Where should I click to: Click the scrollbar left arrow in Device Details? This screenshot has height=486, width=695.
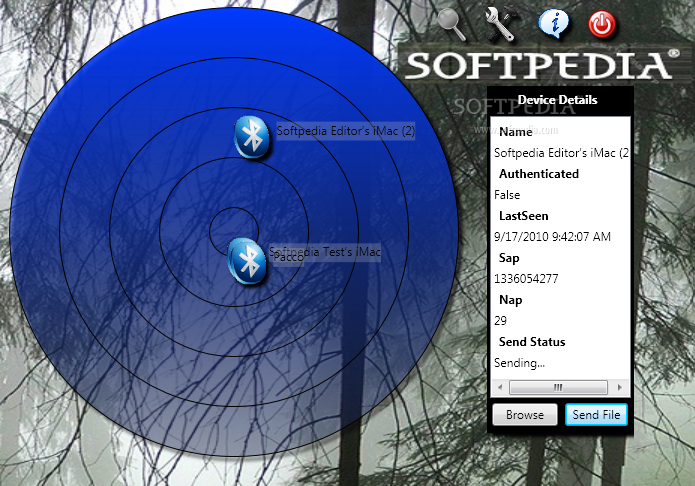point(500,388)
